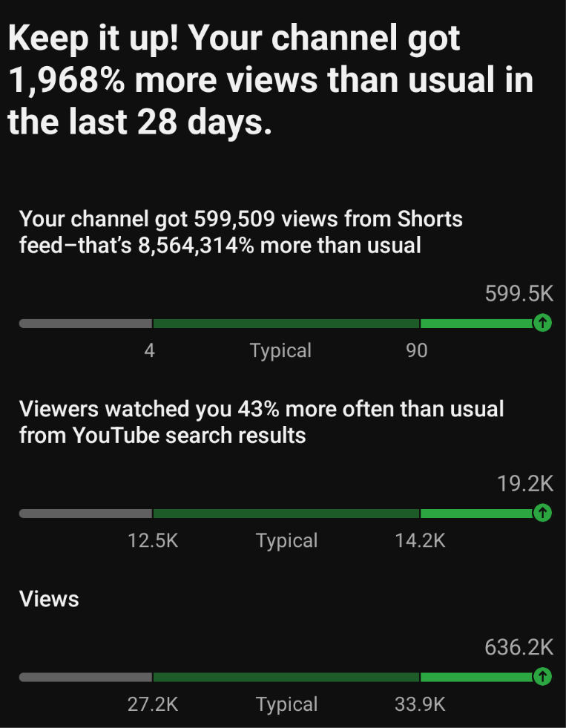This screenshot has height=728, width=566.
Task: Click the green arrow icon on Views bar
Action: click(542, 677)
